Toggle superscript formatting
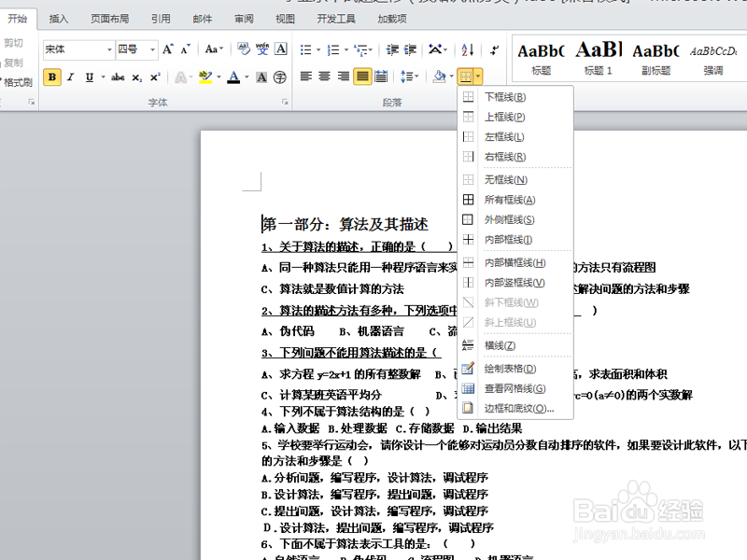 coord(155,77)
